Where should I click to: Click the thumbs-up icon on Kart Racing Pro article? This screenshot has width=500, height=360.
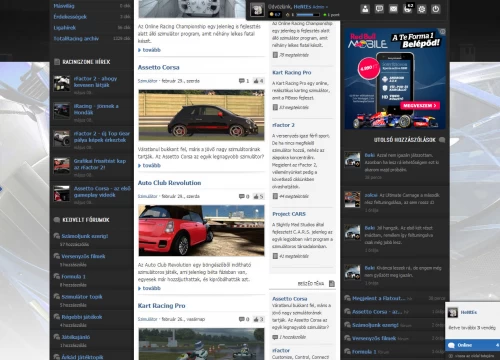coord(256,319)
